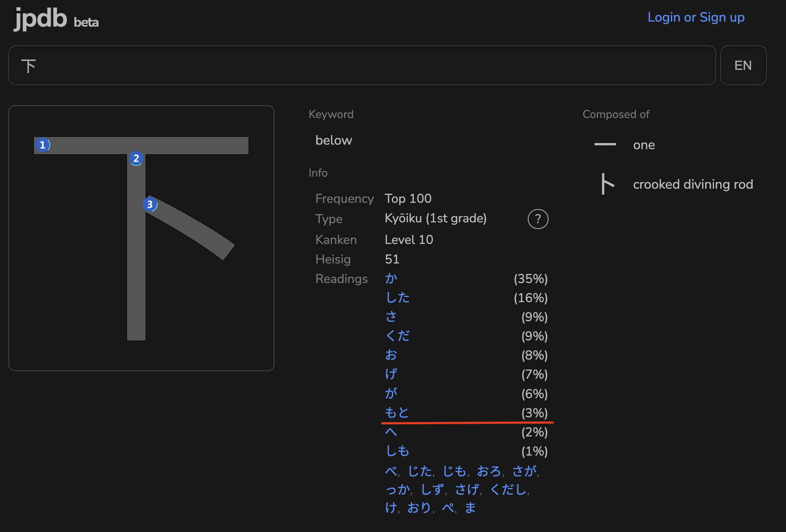Viewport: 786px width, 532px height.
Task: Open the Login or Sign up link
Action: point(696,17)
